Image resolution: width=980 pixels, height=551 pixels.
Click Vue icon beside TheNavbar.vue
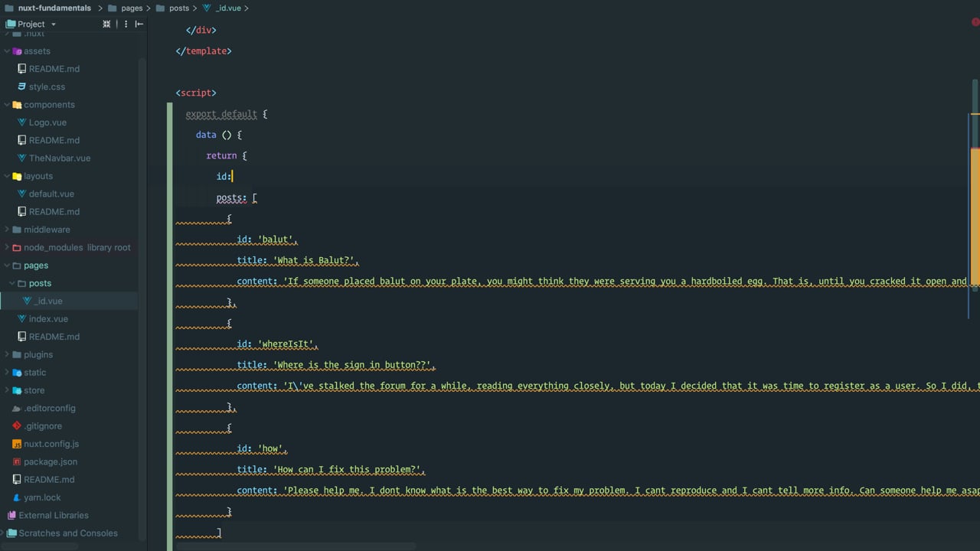(x=22, y=158)
